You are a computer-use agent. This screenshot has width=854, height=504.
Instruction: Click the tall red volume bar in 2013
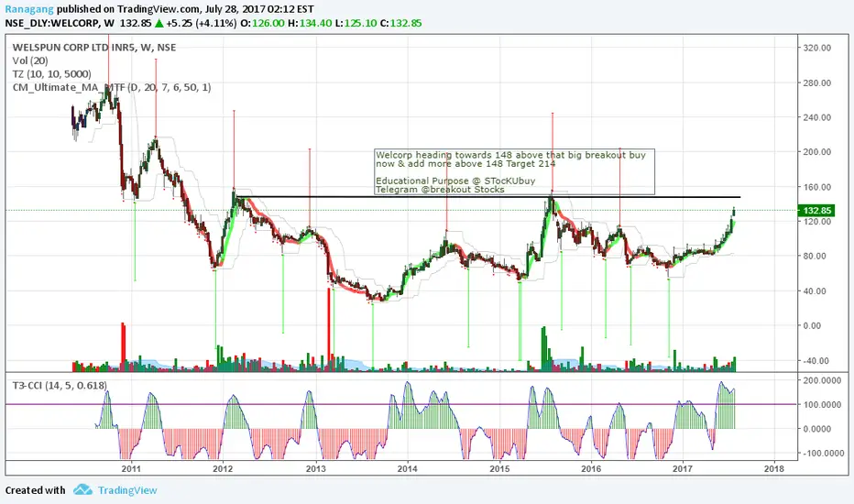tap(328, 329)
